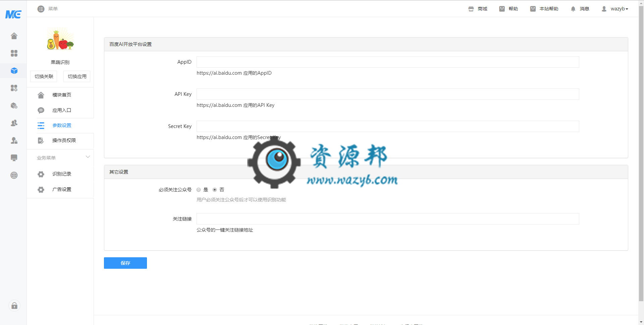Click the 切换应用 button

pyautogui.click(x=77, y=76)
